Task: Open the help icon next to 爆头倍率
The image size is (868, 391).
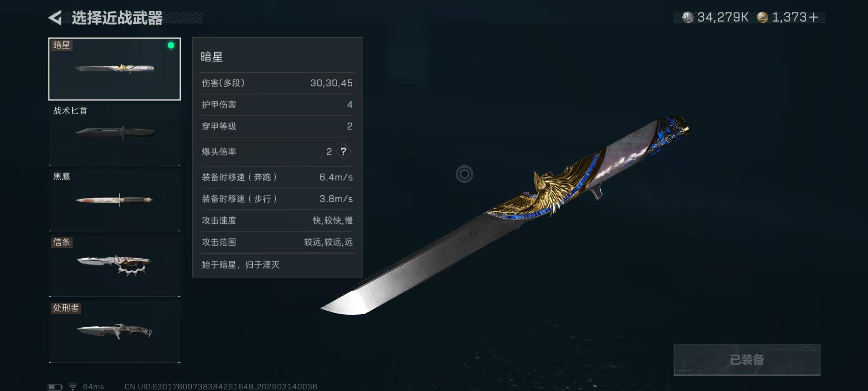Action: (343, 152)
